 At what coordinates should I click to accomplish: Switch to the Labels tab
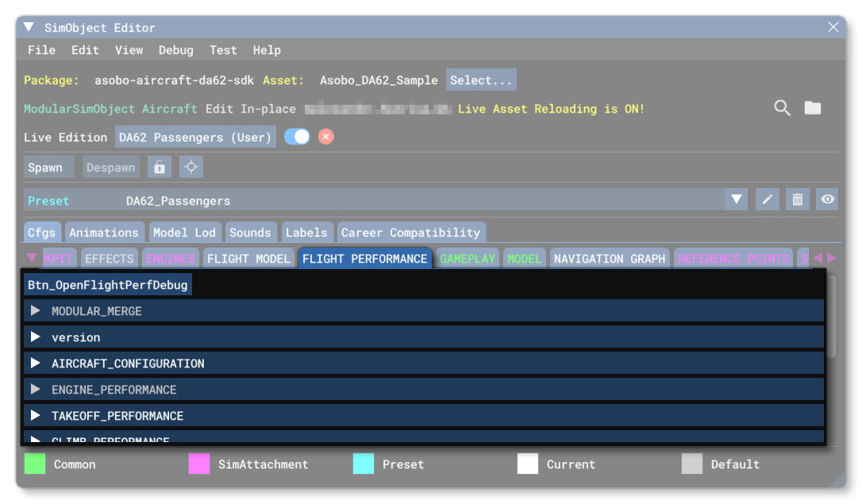[306, 233]
